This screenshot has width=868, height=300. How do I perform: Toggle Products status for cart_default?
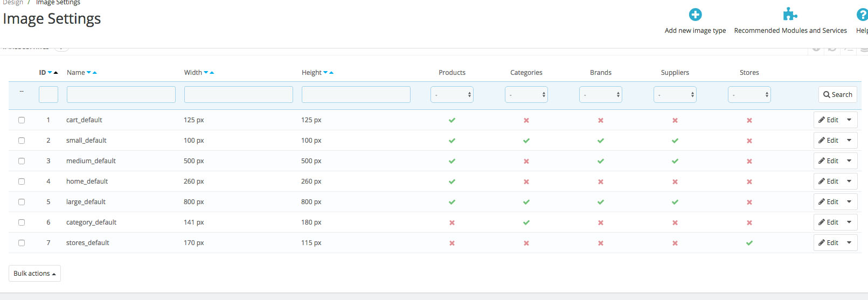tap(452, 120)
